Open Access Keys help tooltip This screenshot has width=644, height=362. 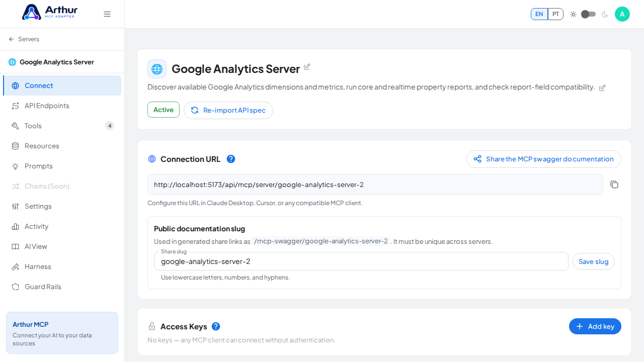(216, 326)
